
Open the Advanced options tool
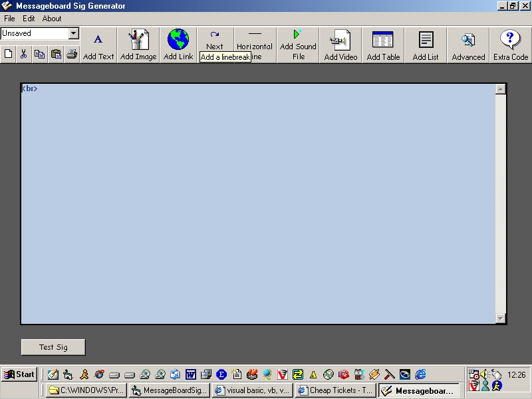point(468,41)
